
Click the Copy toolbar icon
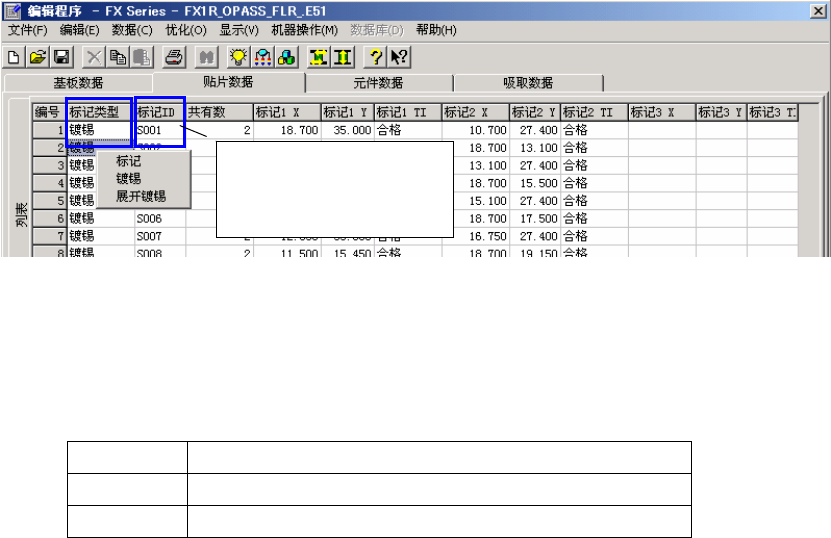point(117,57)
